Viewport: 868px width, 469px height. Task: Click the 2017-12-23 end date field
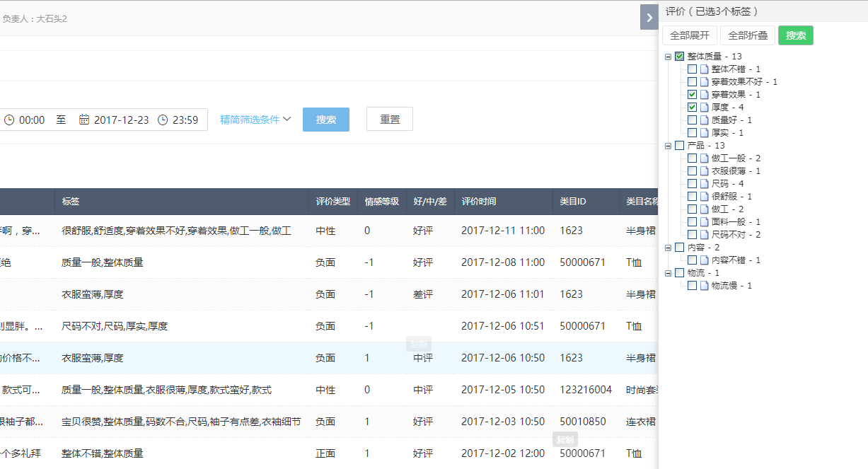(x=121, y=120)
